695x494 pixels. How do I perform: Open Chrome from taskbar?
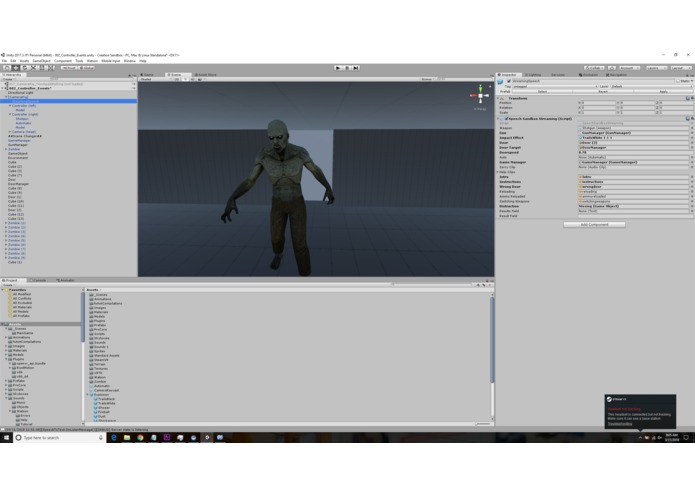pos(141,437)
